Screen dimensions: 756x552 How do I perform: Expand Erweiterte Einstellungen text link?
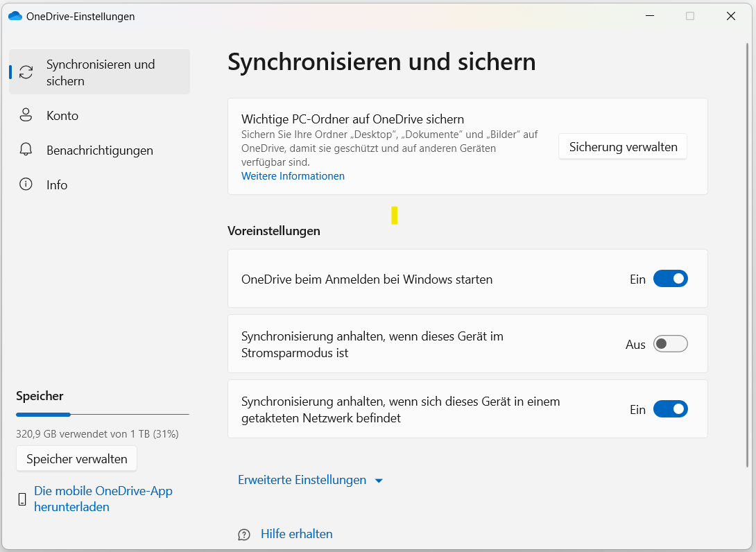302,480
